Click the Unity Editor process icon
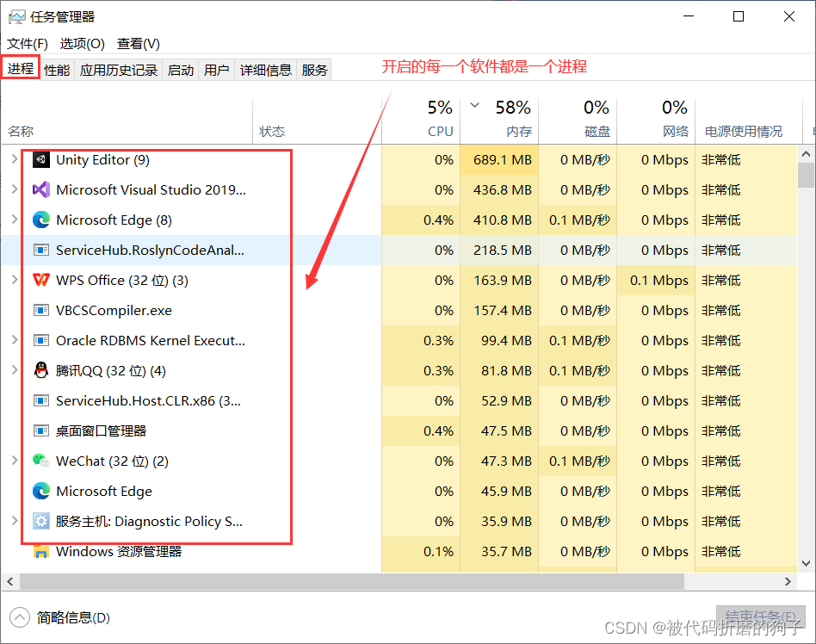Image resolution: width=816 pixels, height=644 pixels. point(41,160)
